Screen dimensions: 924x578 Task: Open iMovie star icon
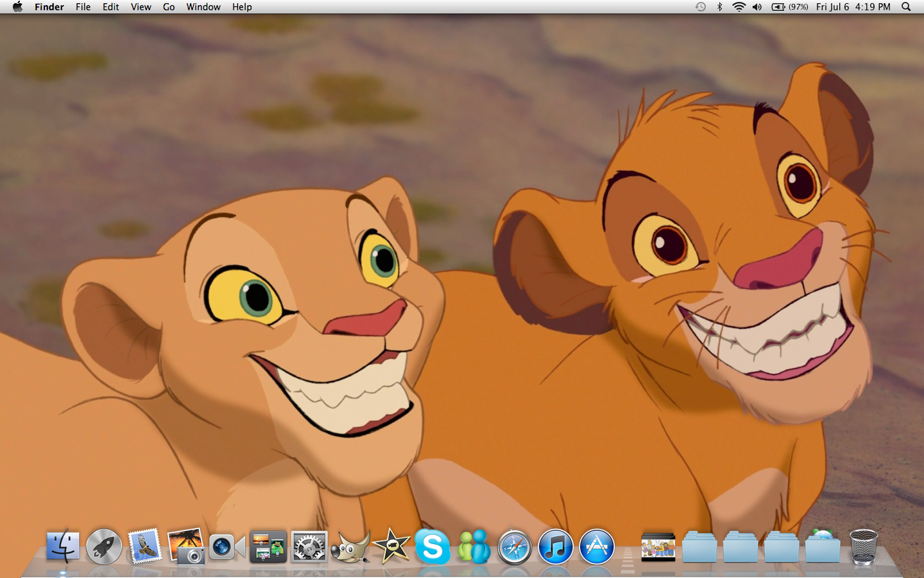(391, 547)
